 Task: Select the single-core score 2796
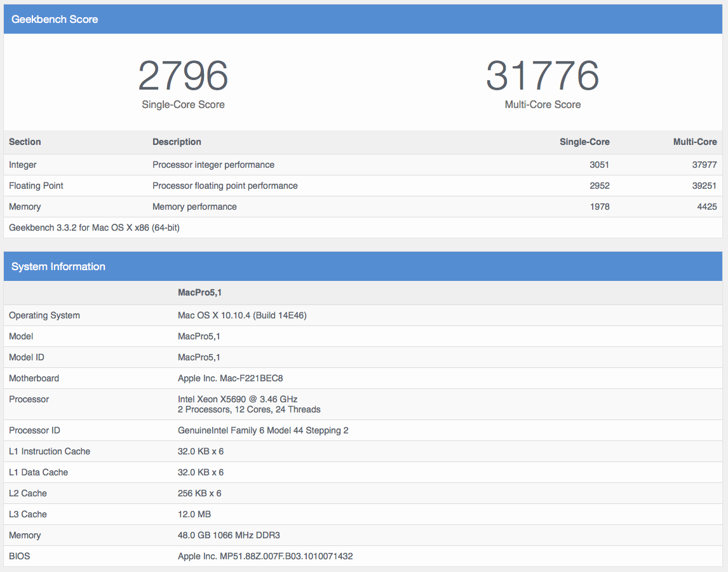tap(183, 76)
